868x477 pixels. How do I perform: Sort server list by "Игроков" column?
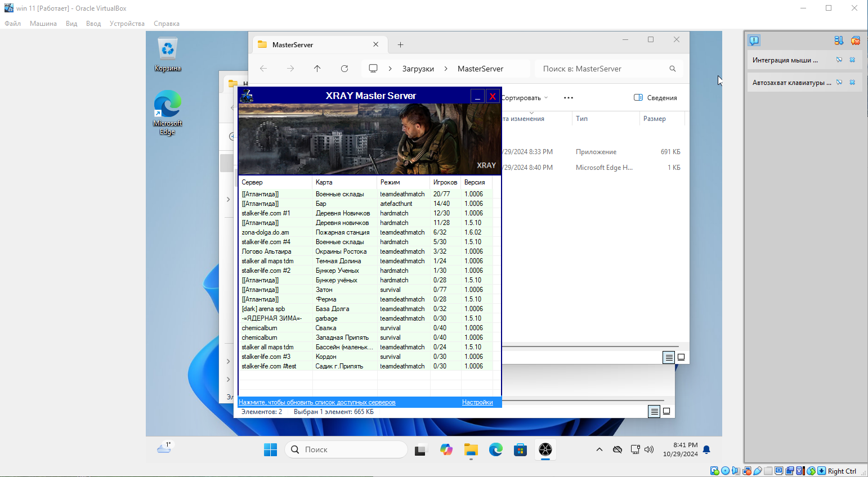pos(445,182)
